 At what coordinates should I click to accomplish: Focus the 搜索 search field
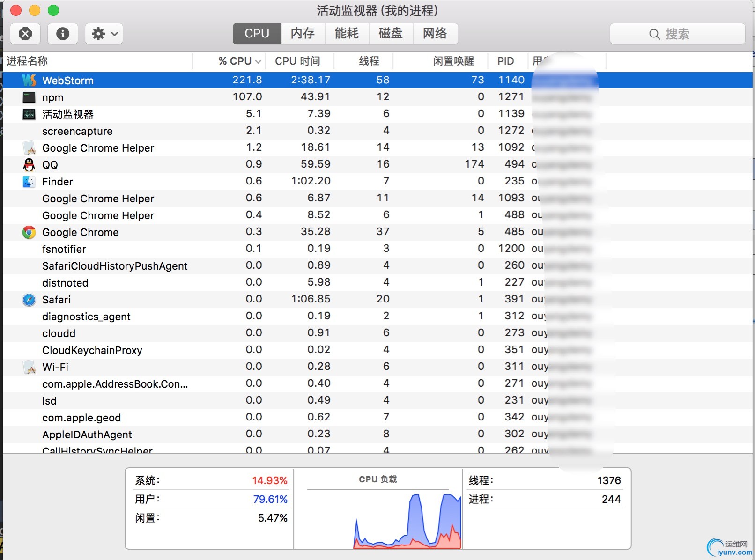click(677, 34)
